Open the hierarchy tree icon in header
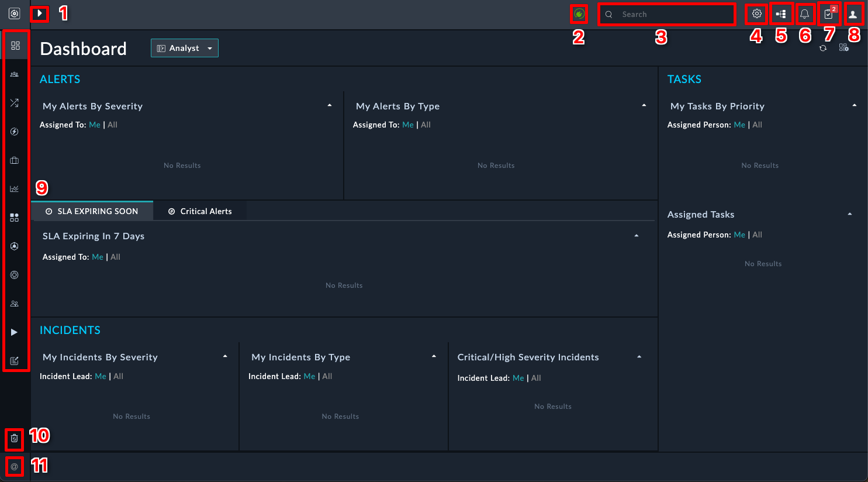Viewport: 868px width, 482px height. (x=781, y=13)
